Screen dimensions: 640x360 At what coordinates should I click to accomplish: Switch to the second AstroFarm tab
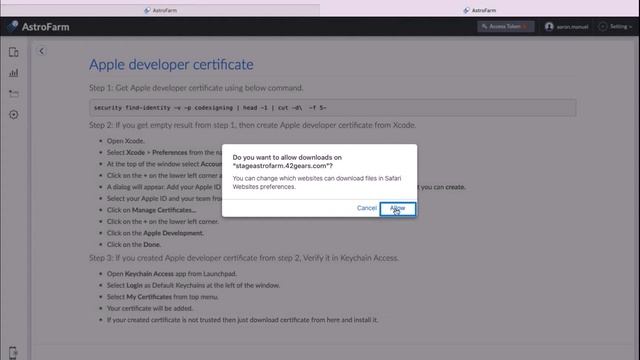click(x=480, y=10)
